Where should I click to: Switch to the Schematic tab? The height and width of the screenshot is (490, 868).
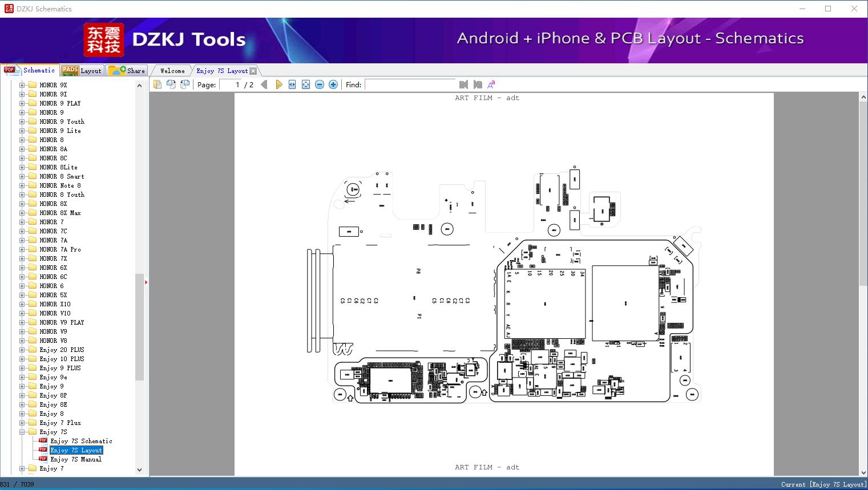[x=30, y=70]
